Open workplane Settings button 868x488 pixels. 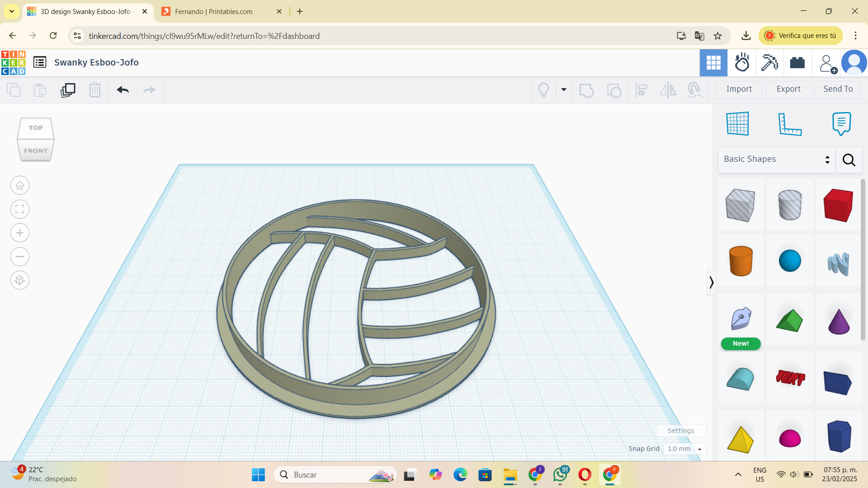click(681, 431)
